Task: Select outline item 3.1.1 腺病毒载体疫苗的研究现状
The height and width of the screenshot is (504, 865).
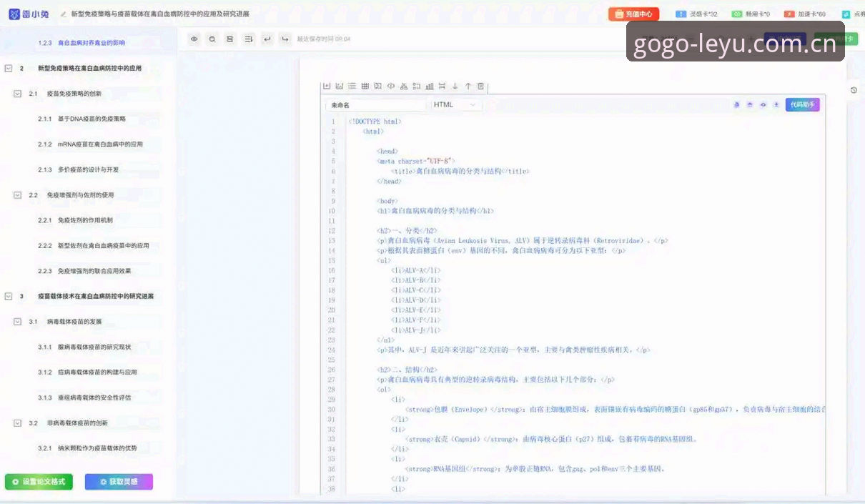Action: pos(84,347)
